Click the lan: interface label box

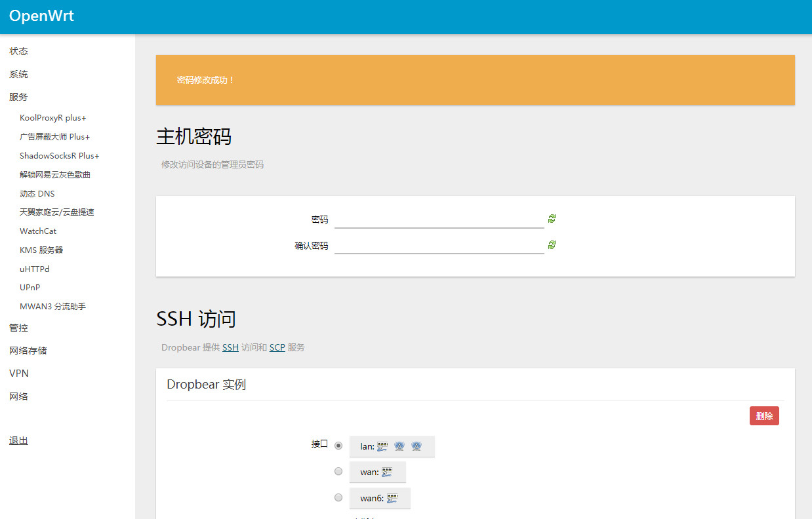click(x=392, y=446)
